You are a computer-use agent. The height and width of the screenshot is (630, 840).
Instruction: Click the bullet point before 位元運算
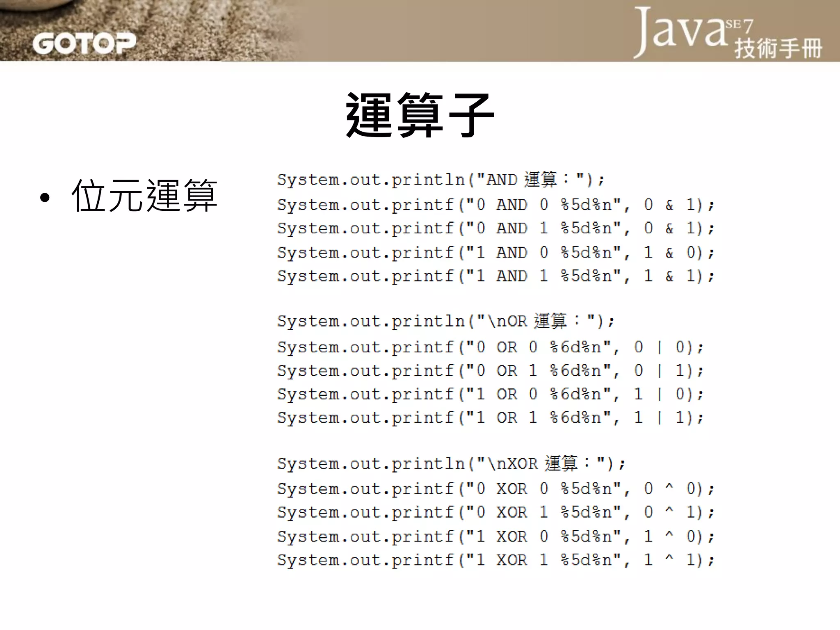[45, 198]
